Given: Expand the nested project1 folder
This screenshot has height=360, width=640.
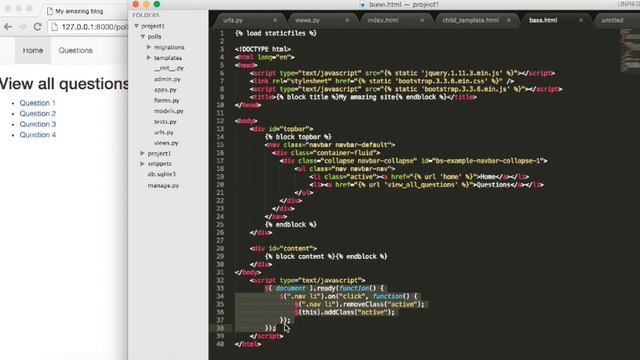Looking at the screenshot, I should click(x=142, y=153).
